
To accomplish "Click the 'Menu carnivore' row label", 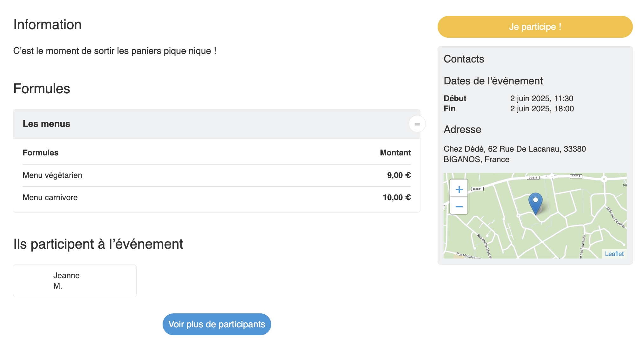I will coord(50,198).
